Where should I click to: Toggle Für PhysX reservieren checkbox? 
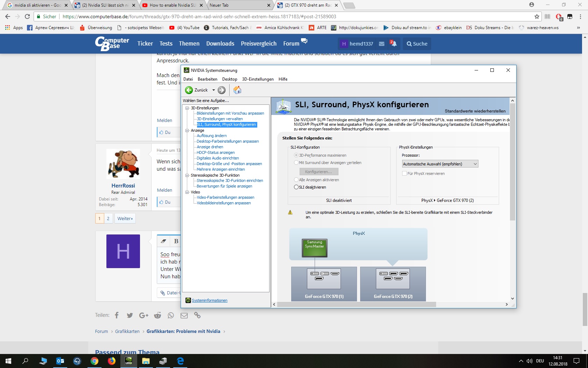(404, 173)
